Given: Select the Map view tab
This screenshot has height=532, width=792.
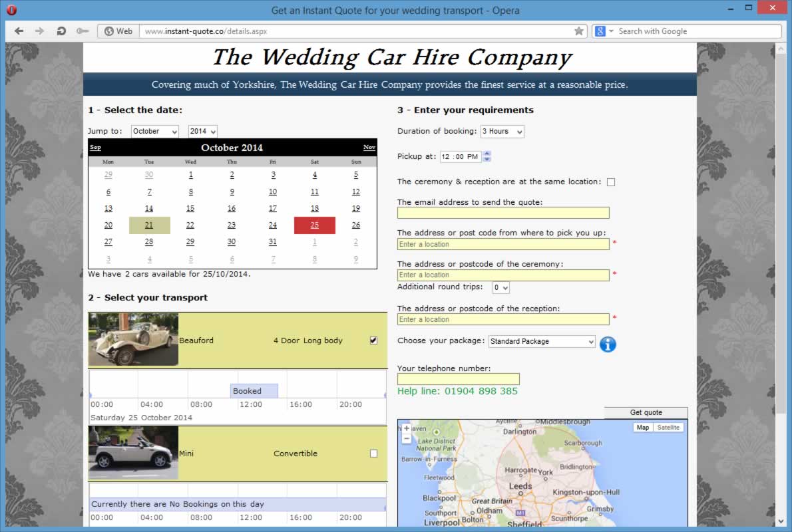Looking at the screenshot, I should click(x=643, y=428).
